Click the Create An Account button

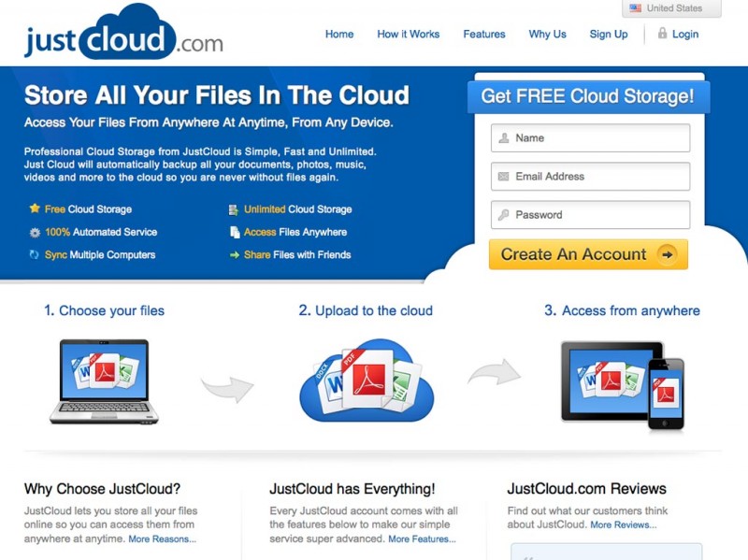pos(588,254)
